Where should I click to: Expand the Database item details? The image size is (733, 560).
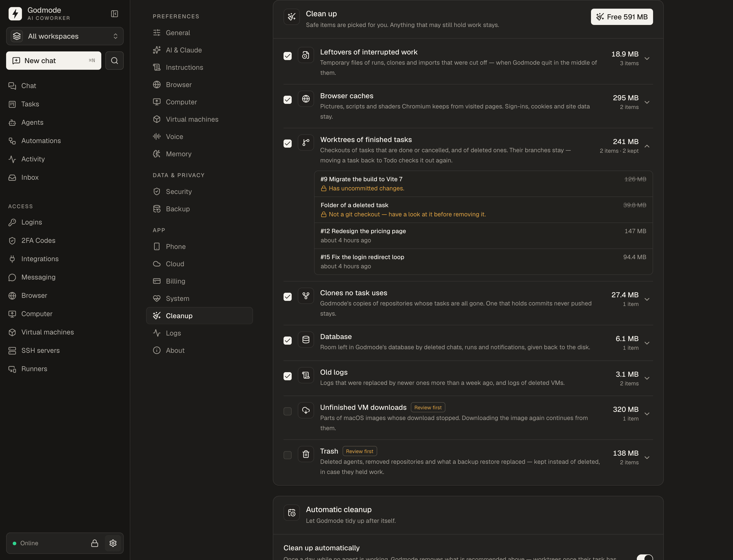(647, 343)
